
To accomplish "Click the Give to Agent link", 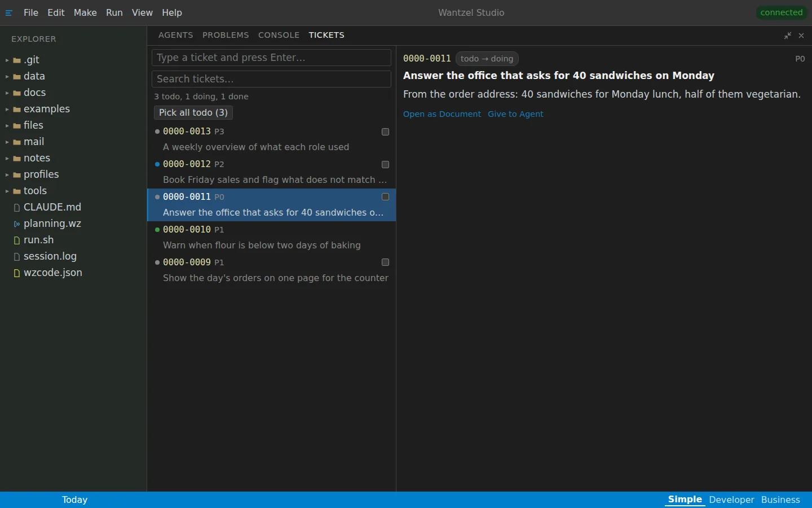I will click(x=515, y=114).
